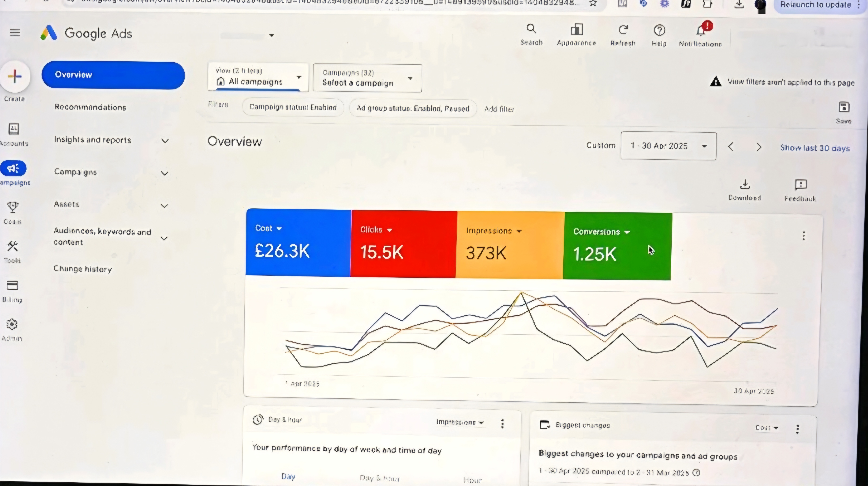Click Show last 30 days link
The height and width of the screenshot is (486, 868).
pyautogui.click(x=814, y=148)
